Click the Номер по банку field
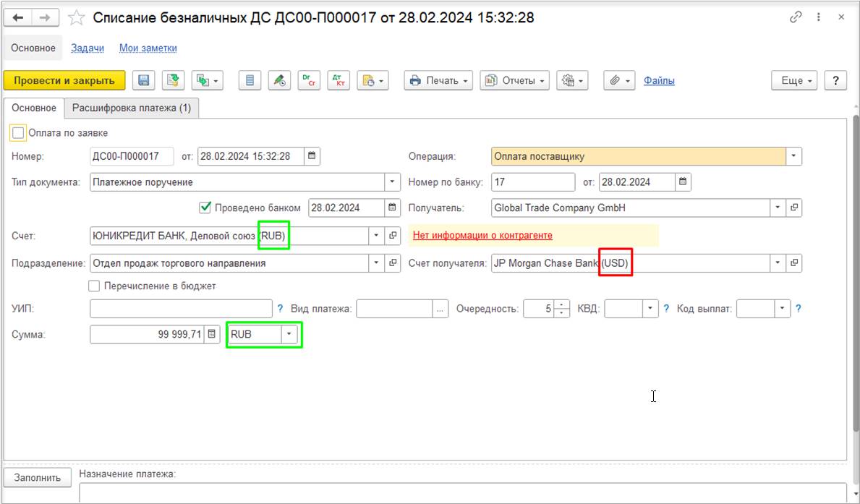 coord(533,182)
